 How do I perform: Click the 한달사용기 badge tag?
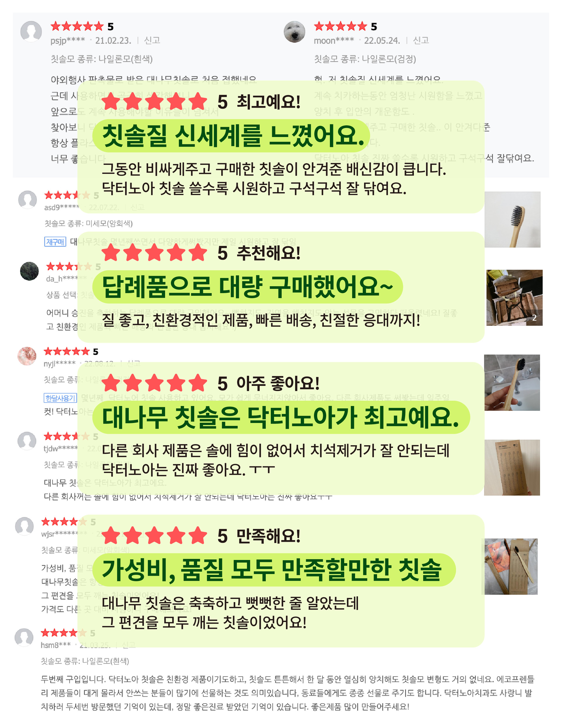(x=60, y=398)
